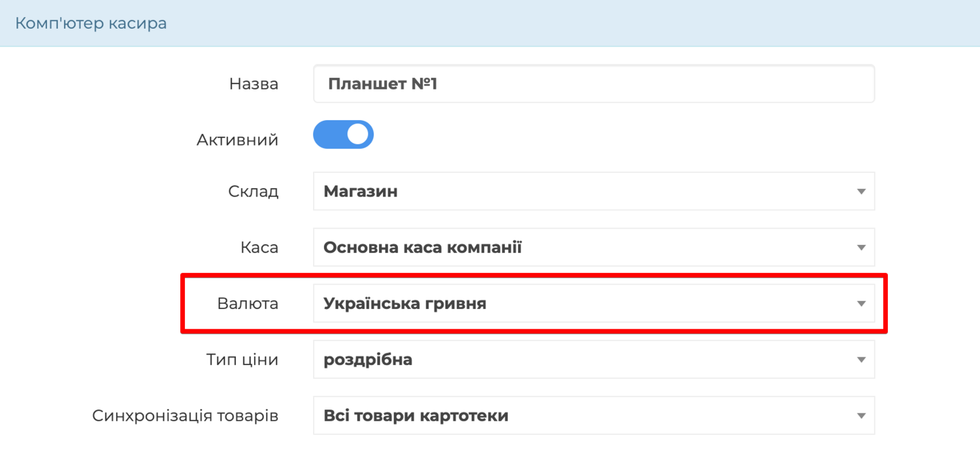Screen dimensions: 980x452
Task: Click the Склад label text
Action: point(253,191)
